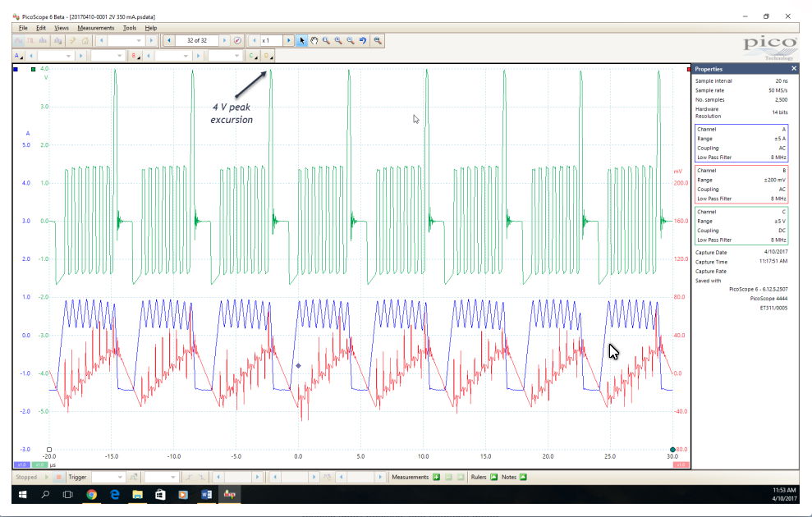Image resolution: width=812 pixels, height=517 pixels.
Task: Click the zoom in magnifier
Action: [x=338, y=40]
